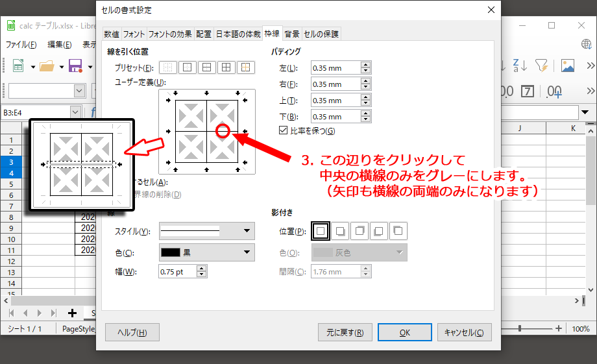Toggle the 比率を保つ checkbox
This screenshot has width=597, height=364.
[x=283, y=130]
